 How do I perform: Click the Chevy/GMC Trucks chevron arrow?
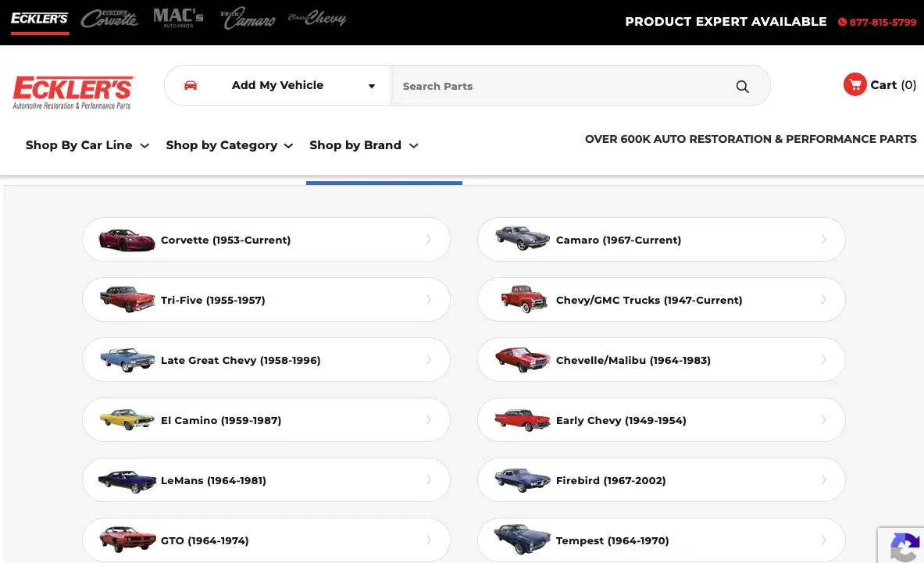(x=824, y=299)
